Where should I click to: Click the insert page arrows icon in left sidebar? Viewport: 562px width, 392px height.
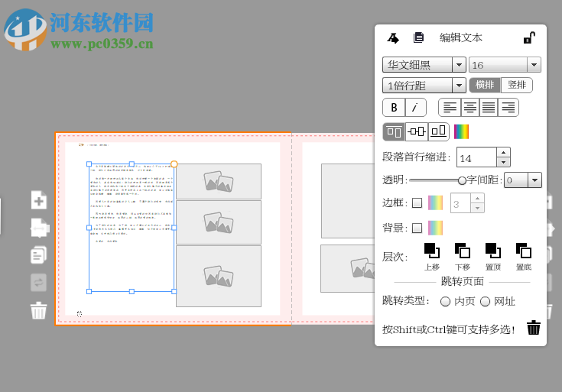coord(40,228)
